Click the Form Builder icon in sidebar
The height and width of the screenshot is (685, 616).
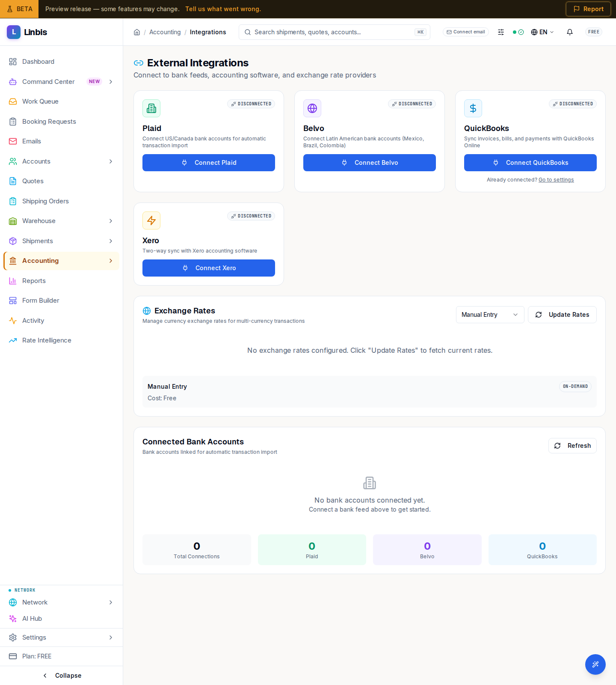coord(13,301)
